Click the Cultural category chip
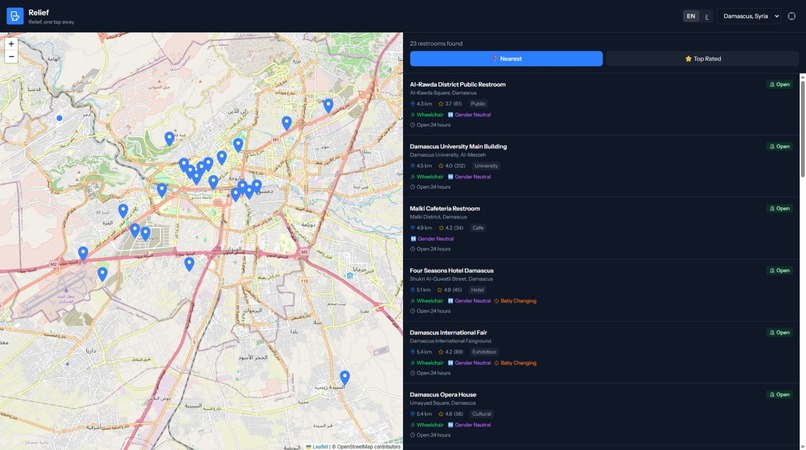 [482, 414]
